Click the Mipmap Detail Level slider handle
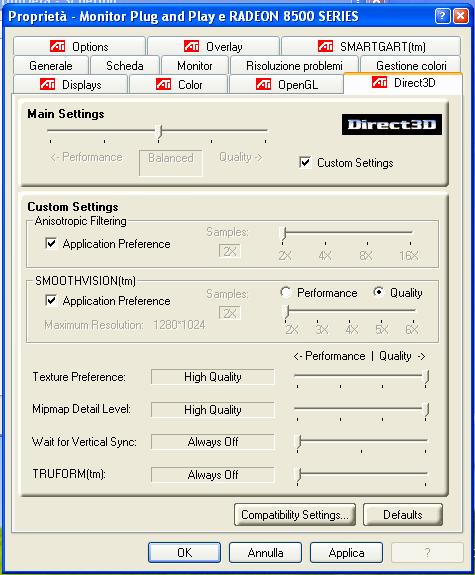Screen dimensions: 475x575 click(x=426, y=410)
